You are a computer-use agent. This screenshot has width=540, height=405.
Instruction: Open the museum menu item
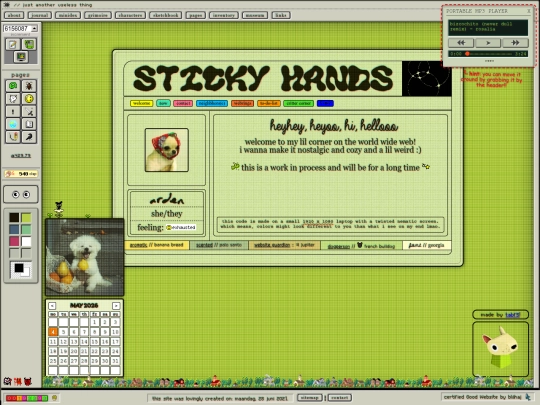coord(255,15)
